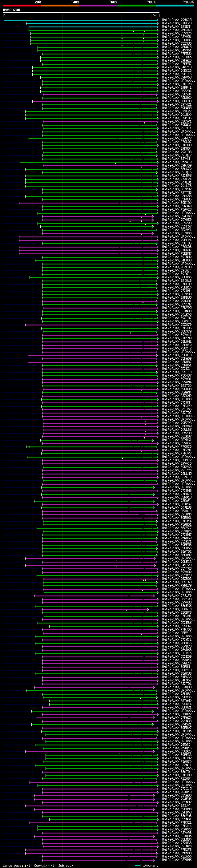Open hit UniRef100_Q94JA8
Image resolution: width=197 pixels, height=868 pixels.
(x=177, y=216)
